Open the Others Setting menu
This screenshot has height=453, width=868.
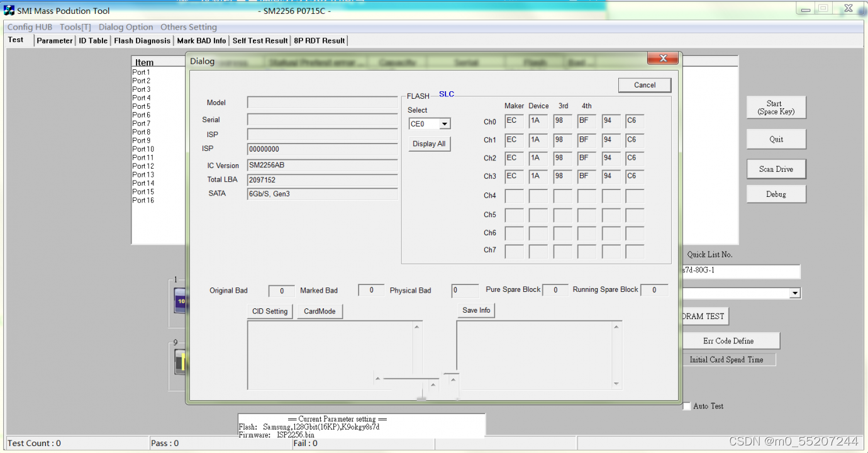click(x=189, y=27)
